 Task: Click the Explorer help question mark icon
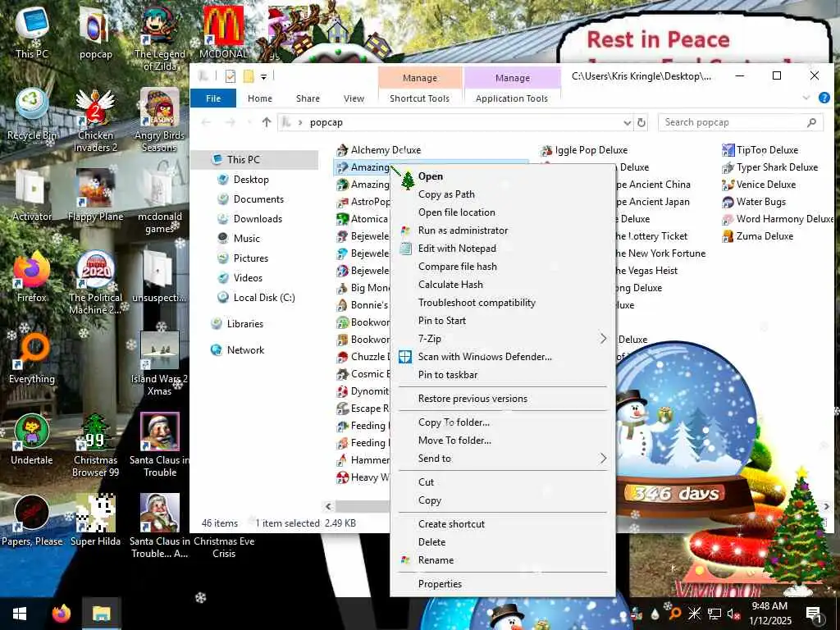click(x=824, y=98)
